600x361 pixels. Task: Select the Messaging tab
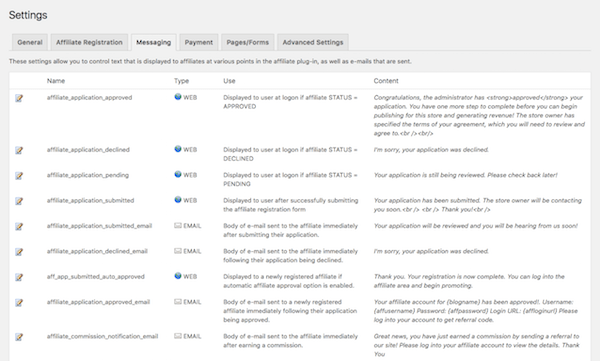click(x=153, y=42)
